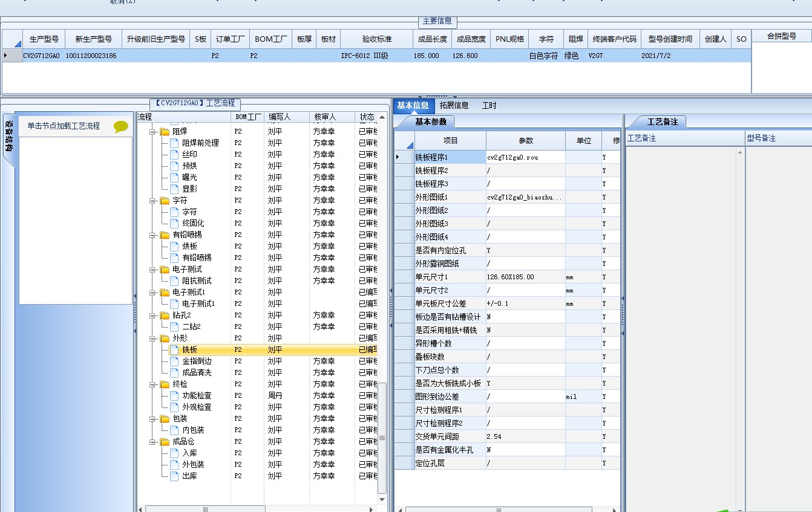Select the 外包装 process node

(193, 464)
